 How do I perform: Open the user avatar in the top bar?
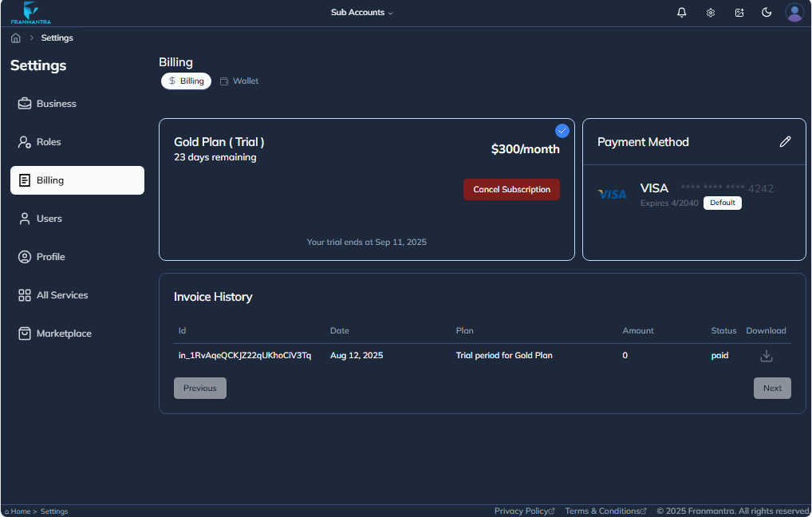tap(794, 12)
